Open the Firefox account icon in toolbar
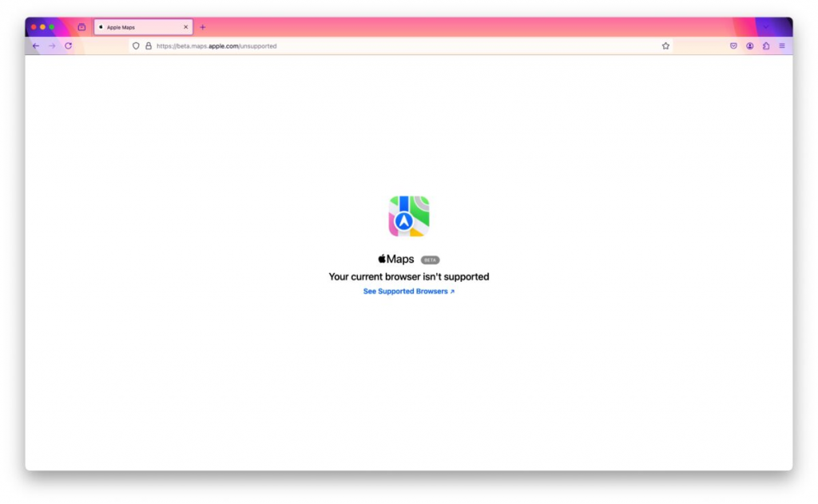The height and width of the screenshot is (504, 818). coord(749,46)
